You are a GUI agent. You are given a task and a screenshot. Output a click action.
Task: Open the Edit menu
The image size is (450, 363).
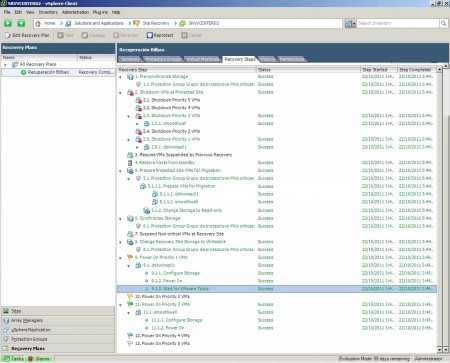(x=18, y=12)
